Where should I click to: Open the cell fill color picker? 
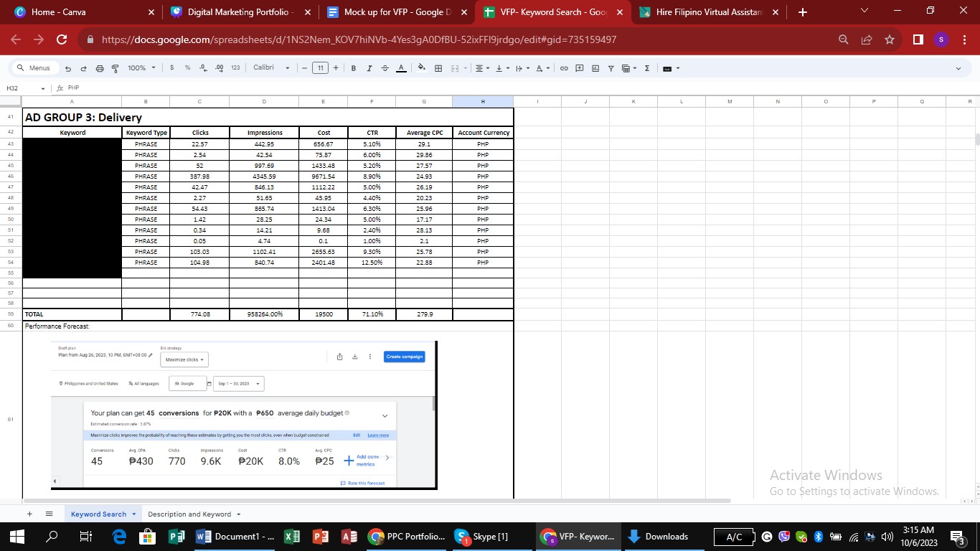point(423,68)
